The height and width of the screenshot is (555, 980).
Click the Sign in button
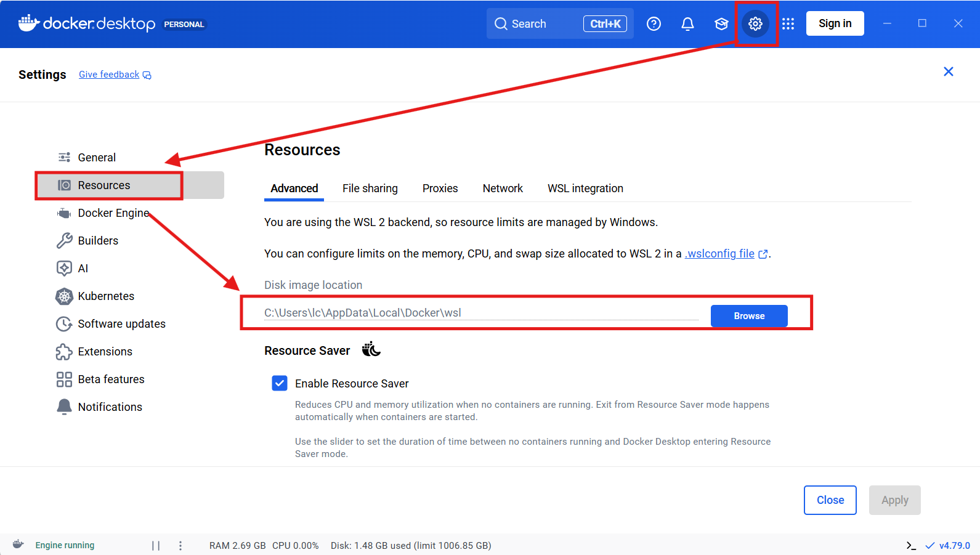coord(835,23)
